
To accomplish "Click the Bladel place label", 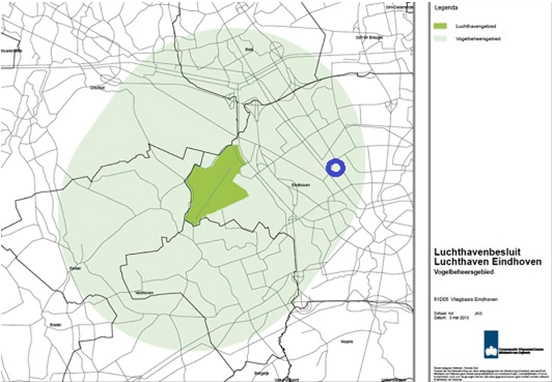I will pos(56,325).
